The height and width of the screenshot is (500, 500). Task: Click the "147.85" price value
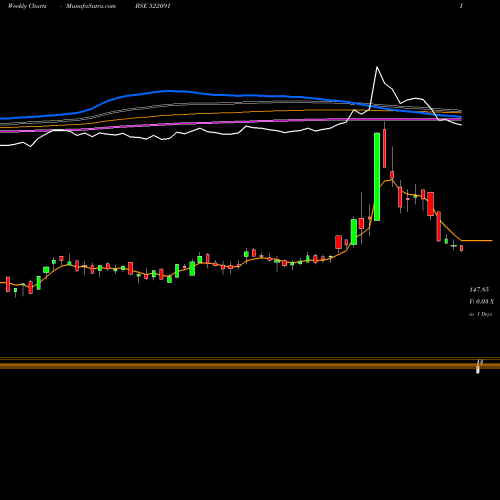coord(479,290)
